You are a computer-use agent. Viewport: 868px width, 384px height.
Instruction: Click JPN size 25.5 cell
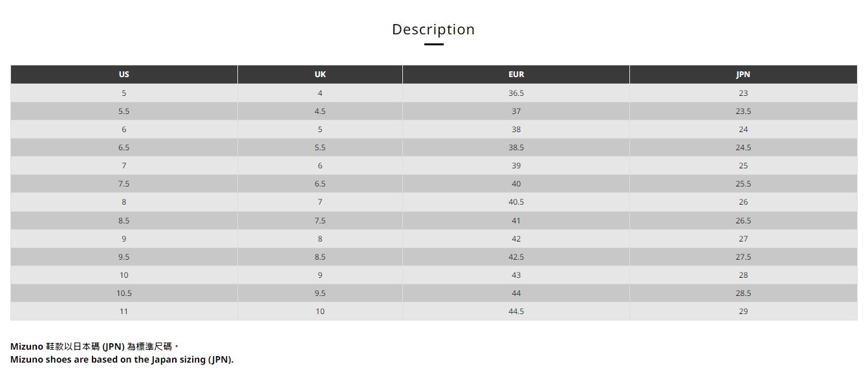[x=743, y=184]
